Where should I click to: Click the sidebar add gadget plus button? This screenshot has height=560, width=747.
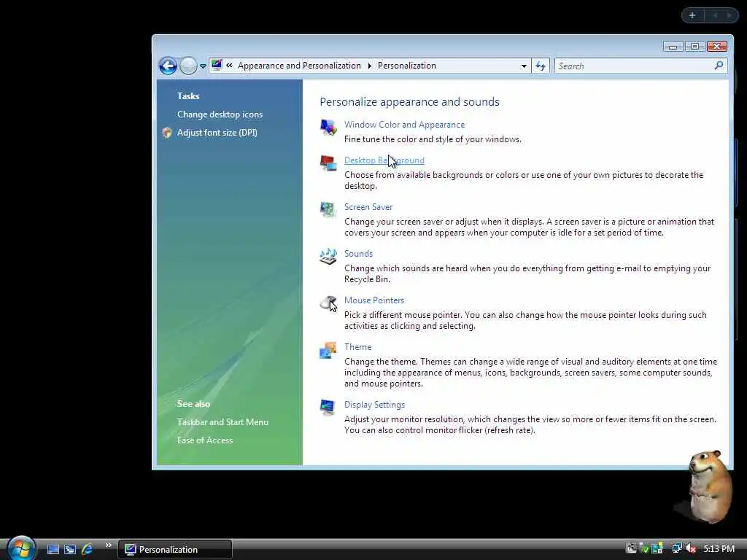coord(692,15)
